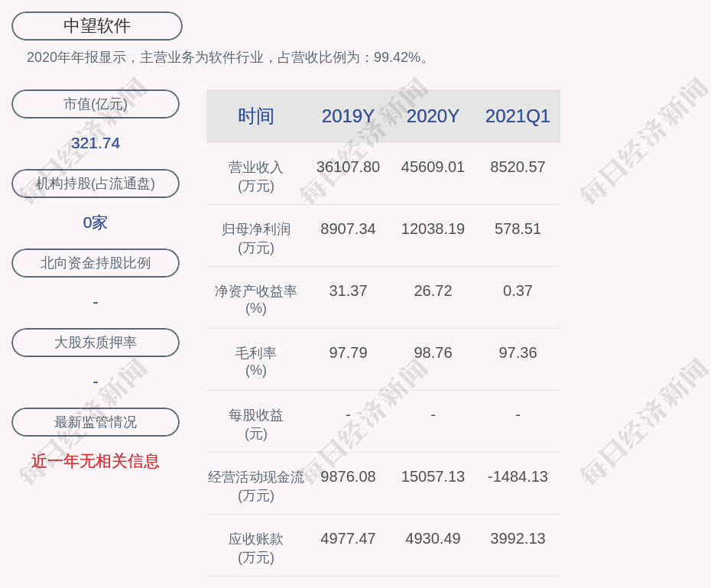Screen dimensions: 711x588
Task: Click the red 近一年无相关信息 text
Action: 96,461
